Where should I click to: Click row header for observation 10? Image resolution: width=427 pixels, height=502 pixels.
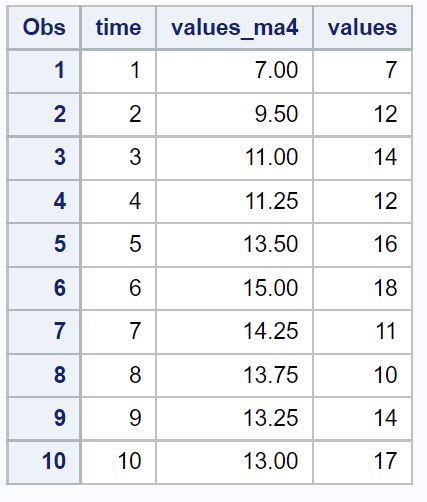[x=44, y=462]
